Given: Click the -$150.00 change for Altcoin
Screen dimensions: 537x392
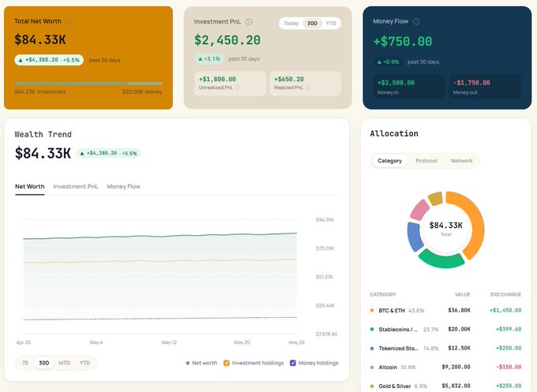Looking at the screenshot, I should [509, 367].
